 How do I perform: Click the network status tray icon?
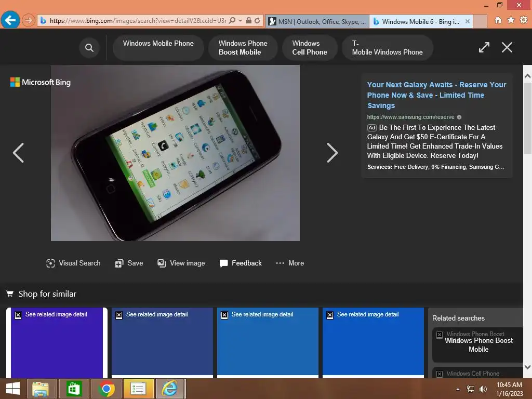pos(471,389)
